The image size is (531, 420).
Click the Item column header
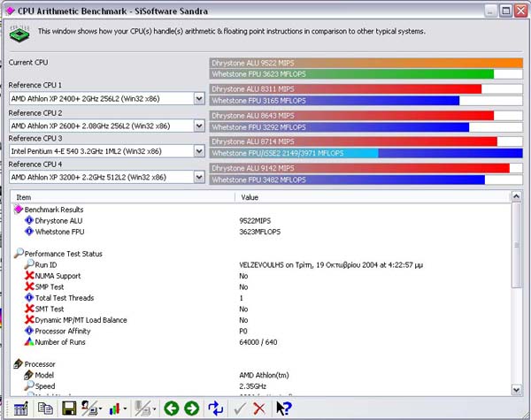[123, 197]
